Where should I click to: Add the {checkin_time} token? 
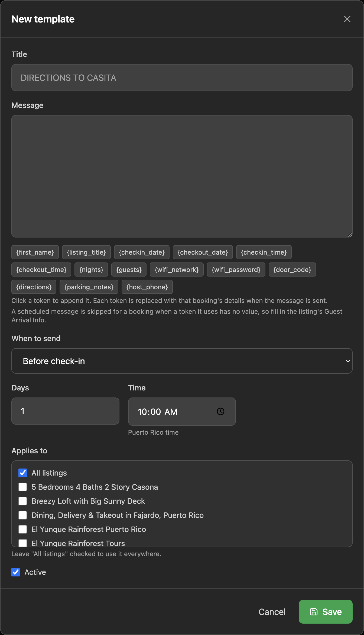[264, 252]
